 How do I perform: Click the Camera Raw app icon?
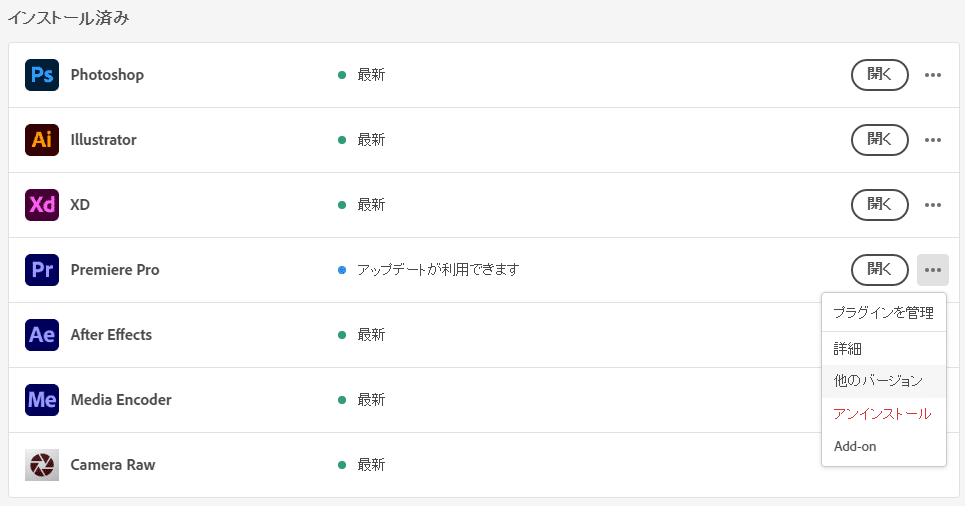[x=42, y=465]
